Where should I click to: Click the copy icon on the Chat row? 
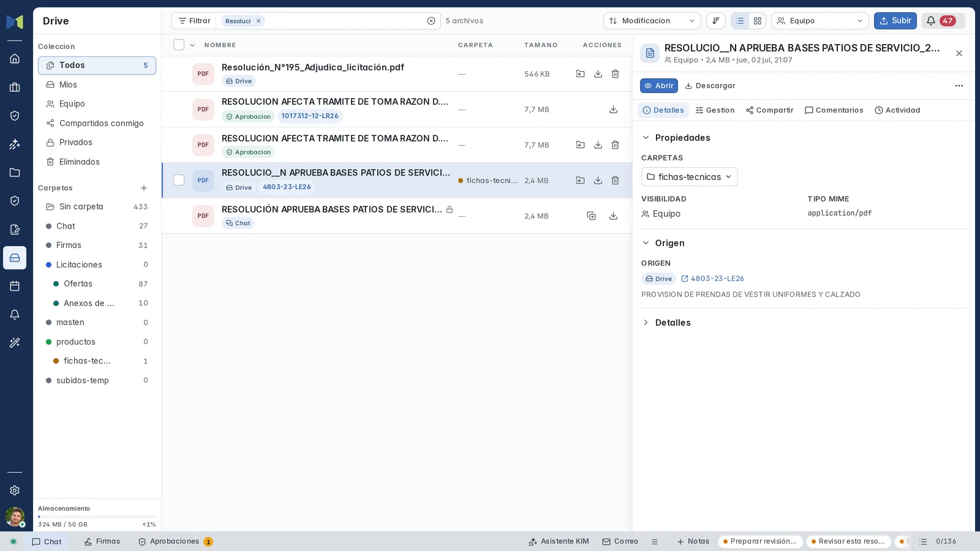pyautogui.click(x=591, y=216)
